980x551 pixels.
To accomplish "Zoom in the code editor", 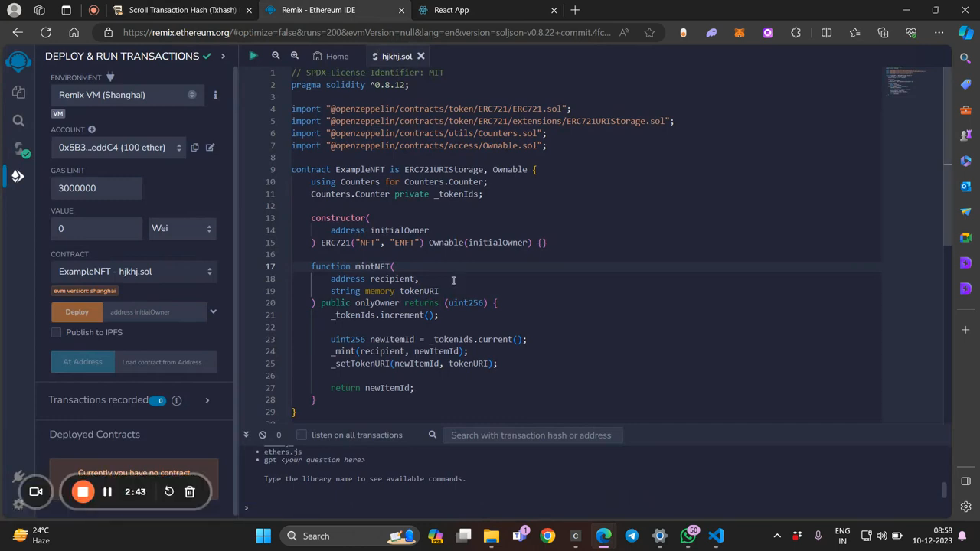I will point(294,56).
